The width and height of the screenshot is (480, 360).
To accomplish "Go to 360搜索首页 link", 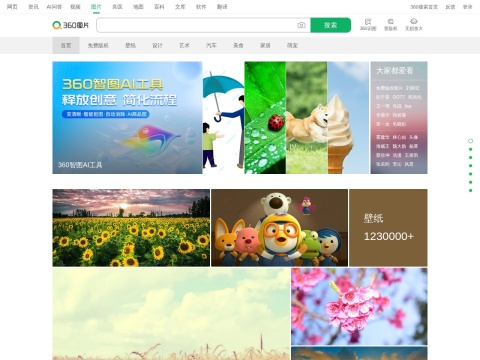I will [424, 7].
